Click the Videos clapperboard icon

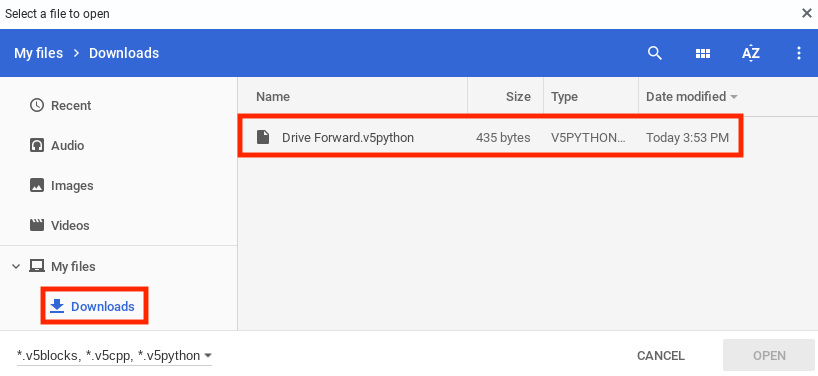[37, 225]
